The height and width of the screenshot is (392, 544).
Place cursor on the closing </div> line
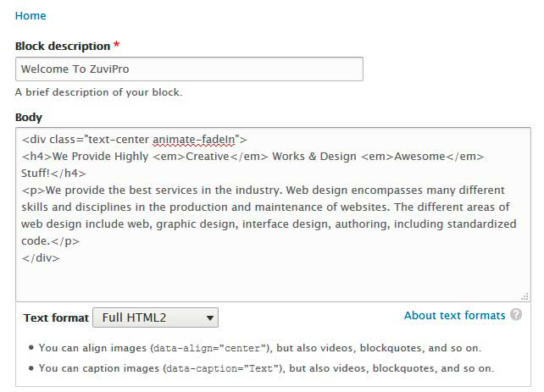click(x=41, y=257)
